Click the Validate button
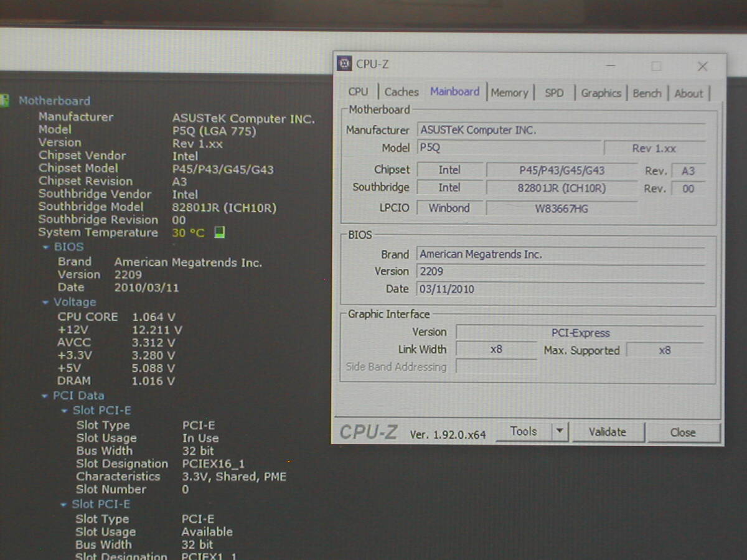747x560 pixels. click(x=608, y=432)
